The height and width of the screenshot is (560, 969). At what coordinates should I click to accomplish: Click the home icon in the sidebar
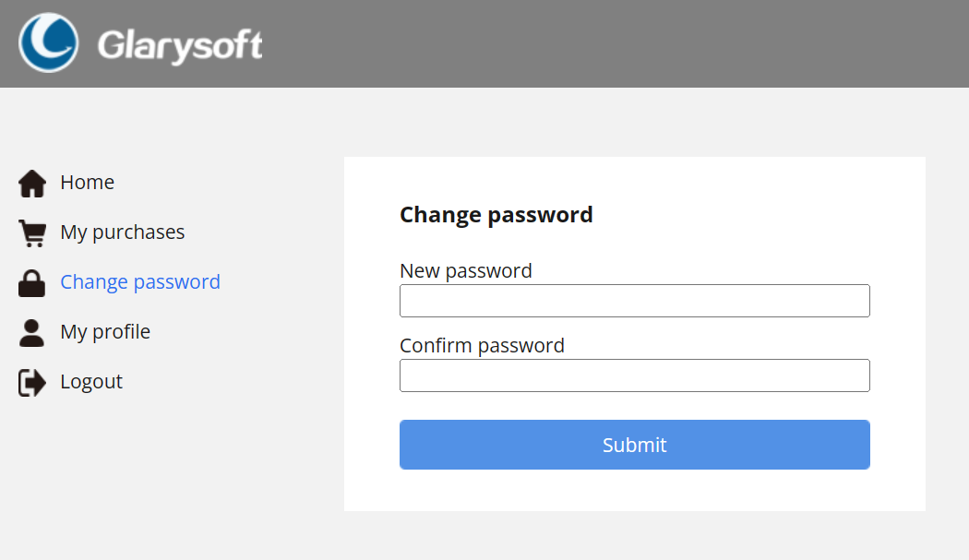pos(31,182)
